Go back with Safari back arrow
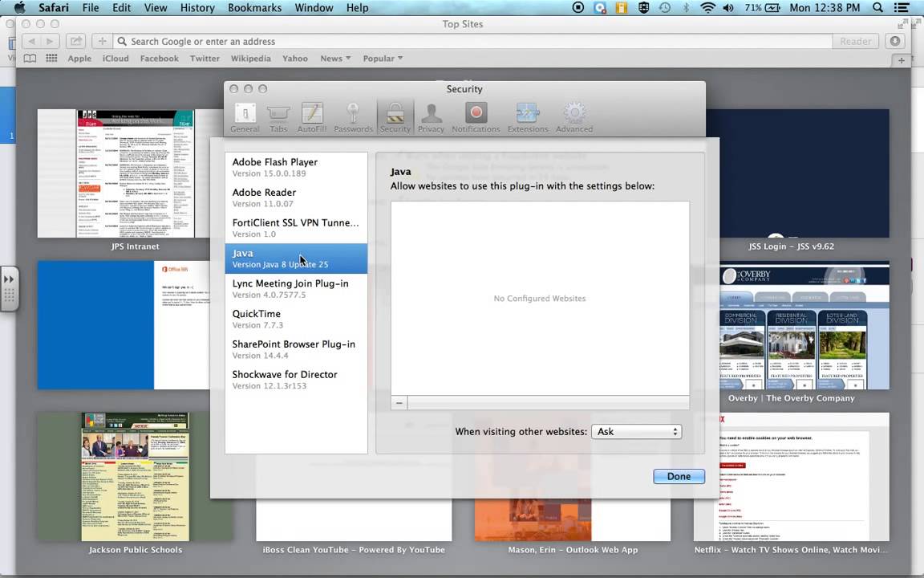This screenshot has height=578, width=924. coord(32,41)
